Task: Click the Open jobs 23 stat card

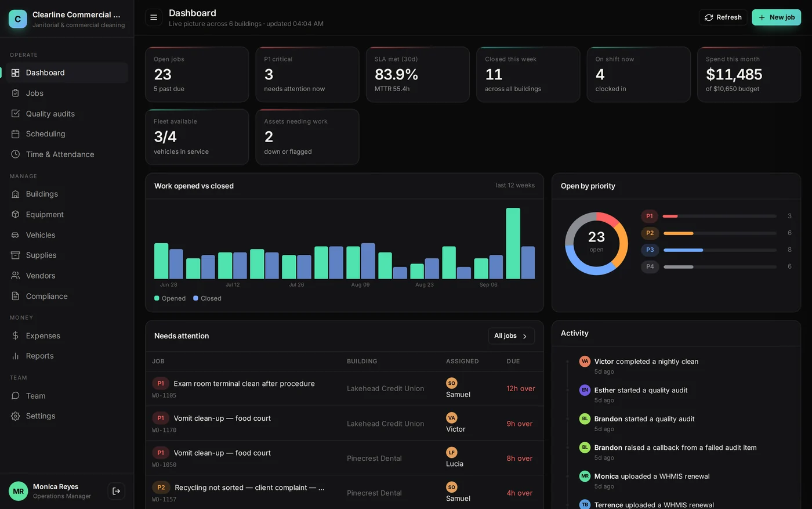Action: pos(197,74)
